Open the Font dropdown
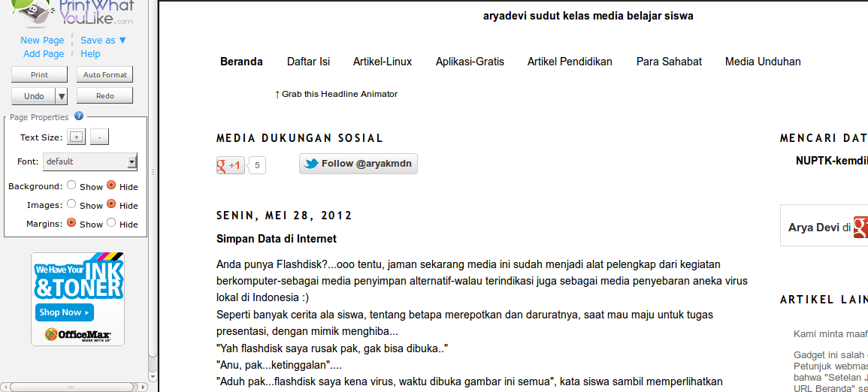This screenshot has width=868, height=392. point(90,162)
